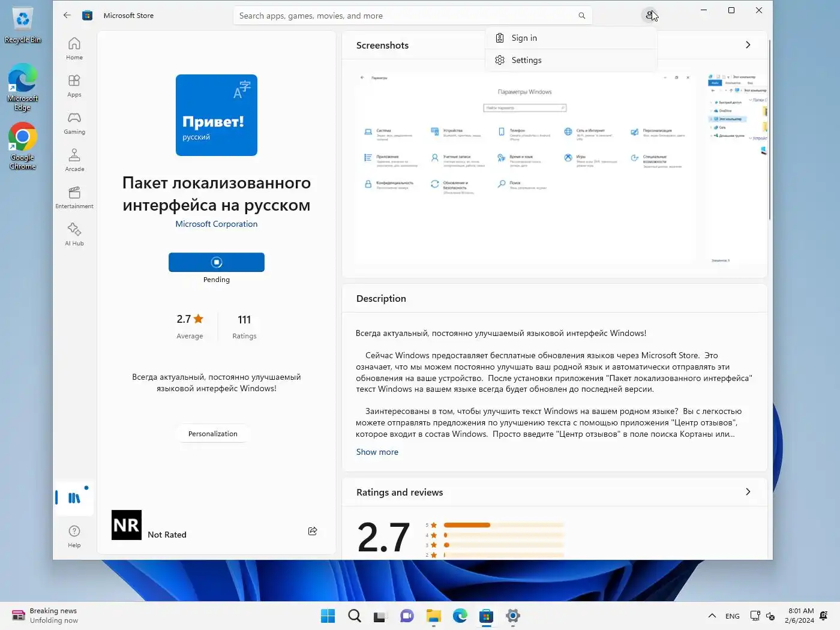Open the Microsoft Edge desktop shortcut

(23, 88)
